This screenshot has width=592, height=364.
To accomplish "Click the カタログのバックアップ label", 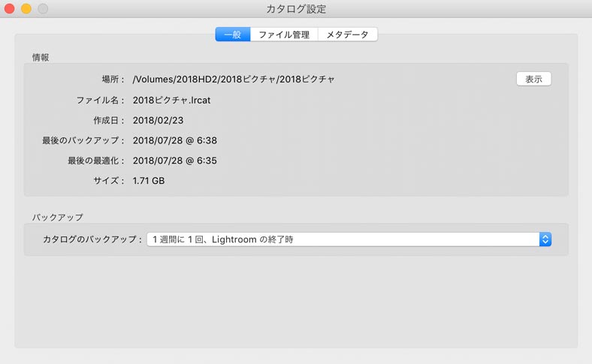I will click(x=92, y=239).
